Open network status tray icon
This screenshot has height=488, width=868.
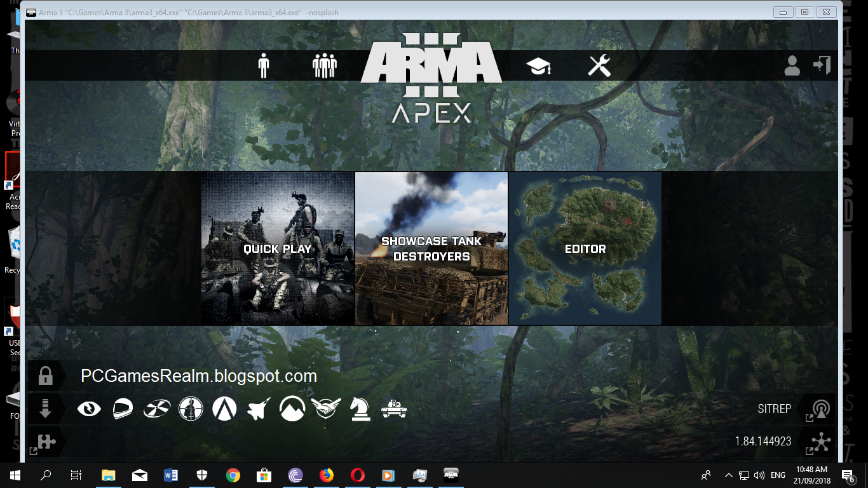pyautogui.click(x=744, y=475)
